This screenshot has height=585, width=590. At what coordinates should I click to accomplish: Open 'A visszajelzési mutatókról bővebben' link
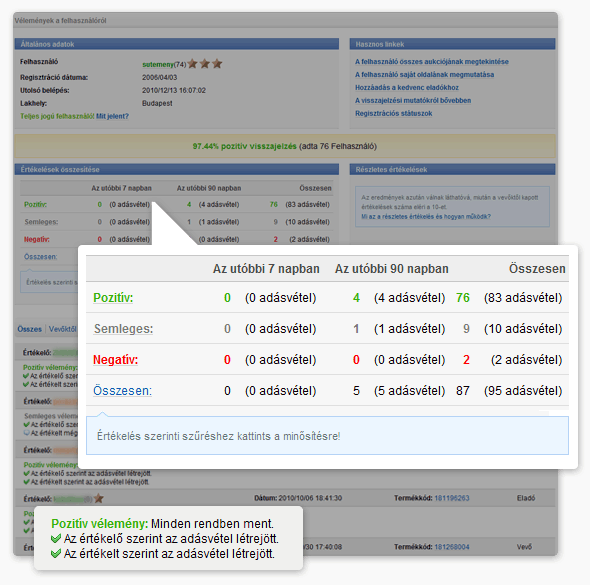(x=413, y=100)
